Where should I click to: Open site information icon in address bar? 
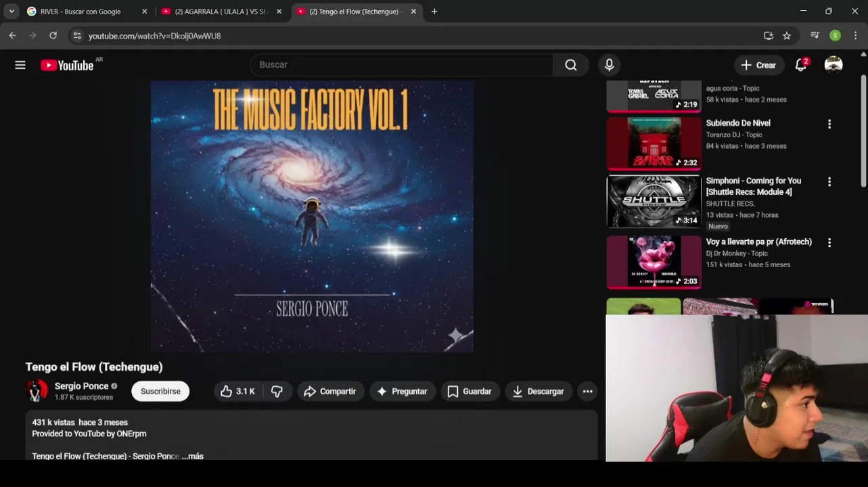tap(77, 36)
